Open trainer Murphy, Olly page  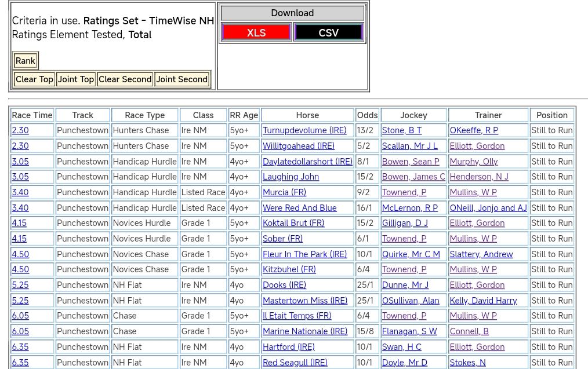473,162
